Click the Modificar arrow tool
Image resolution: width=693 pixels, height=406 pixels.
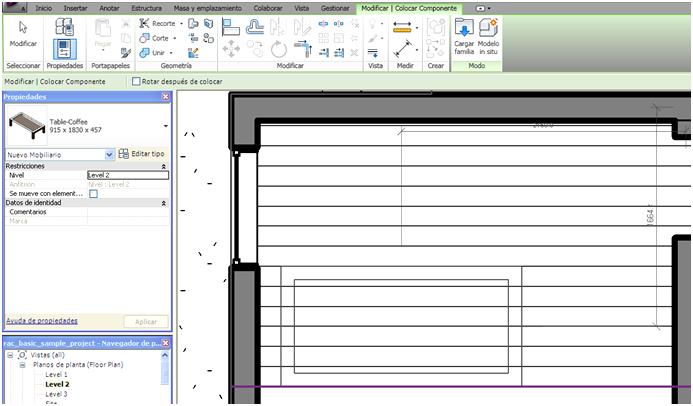(x=23, y=33)
